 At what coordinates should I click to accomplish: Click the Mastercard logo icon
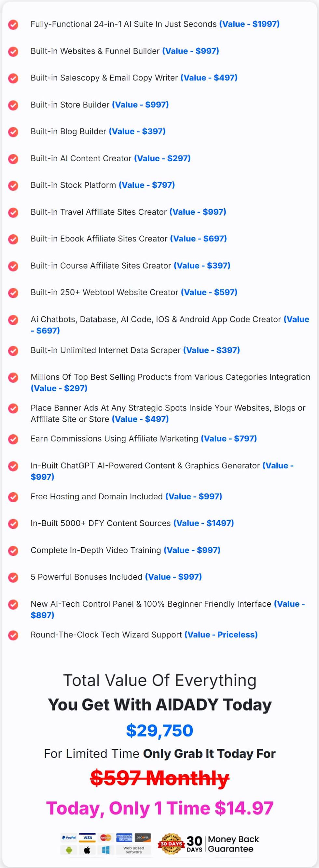[106, 838]
